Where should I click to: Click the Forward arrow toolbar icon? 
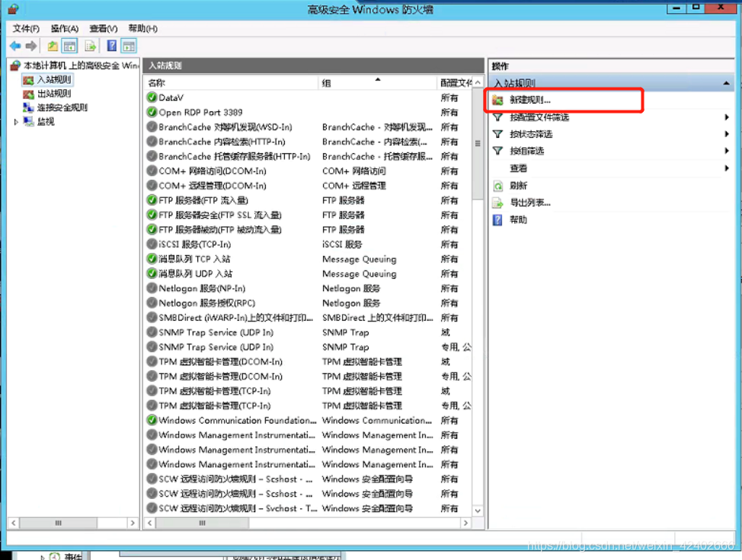pyautogui.click(x=31, y=46)
